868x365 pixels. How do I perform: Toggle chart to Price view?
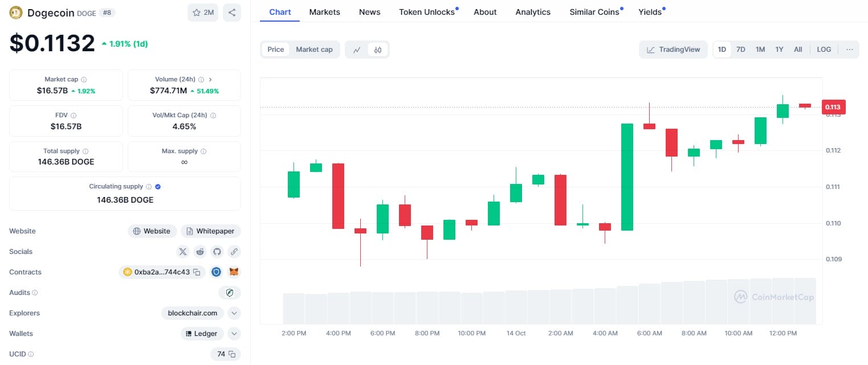(x=275, y=50)
